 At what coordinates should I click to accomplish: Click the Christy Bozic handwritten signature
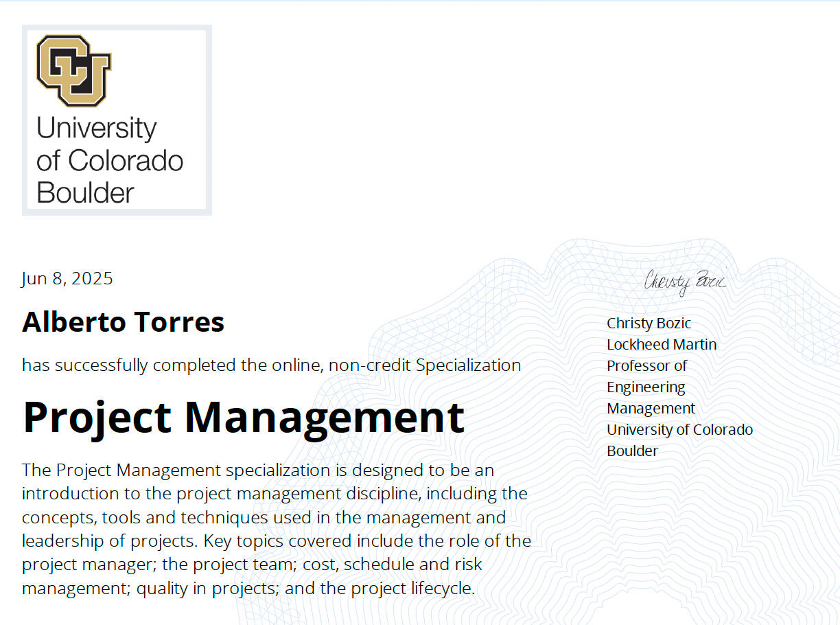(684, 282)
